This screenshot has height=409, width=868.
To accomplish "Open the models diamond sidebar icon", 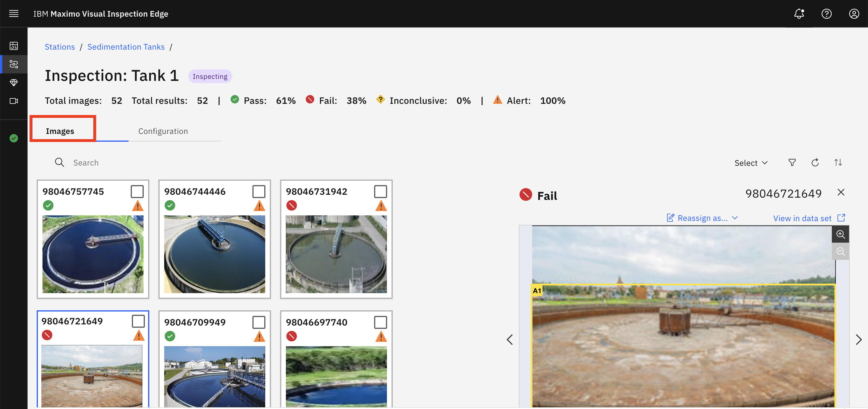I will [13, 83].
